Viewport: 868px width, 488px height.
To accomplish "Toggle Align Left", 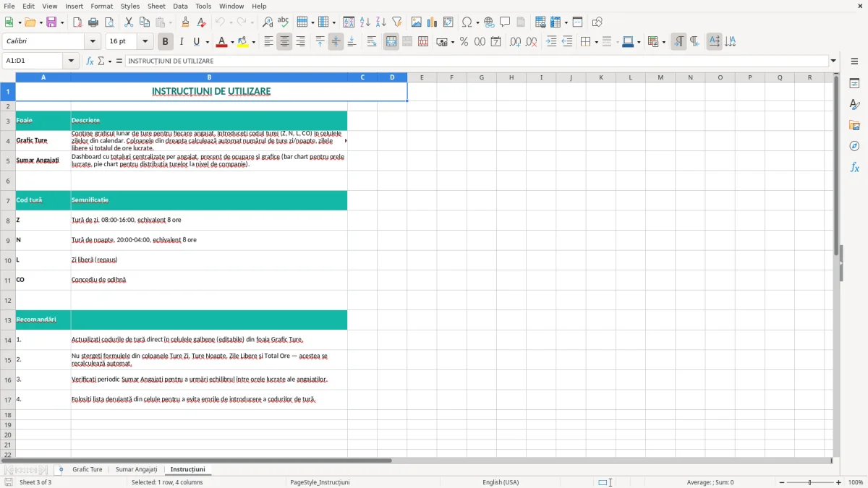I will tap(268, 42).
